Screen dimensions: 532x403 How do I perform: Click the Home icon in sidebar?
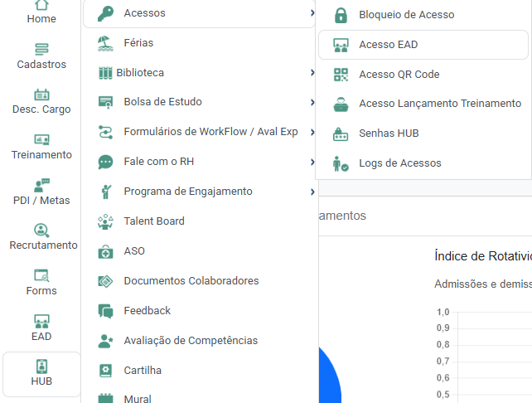[41, 5]
